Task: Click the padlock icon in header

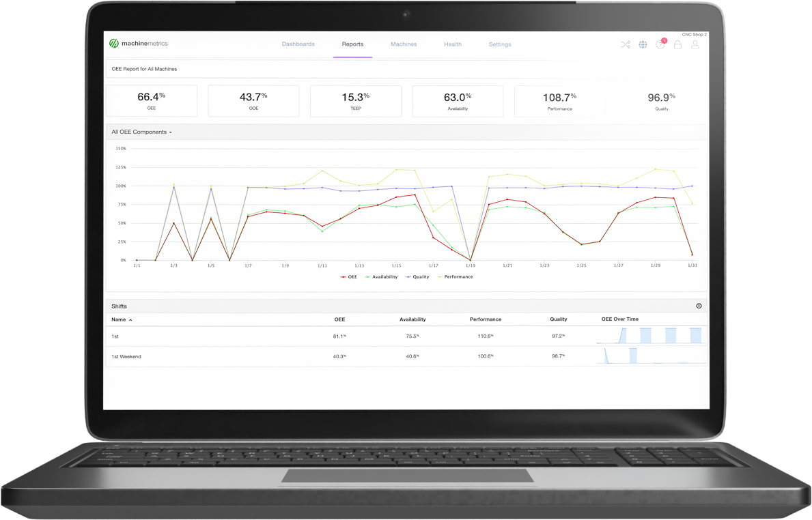Action: (x=677, y=44)
